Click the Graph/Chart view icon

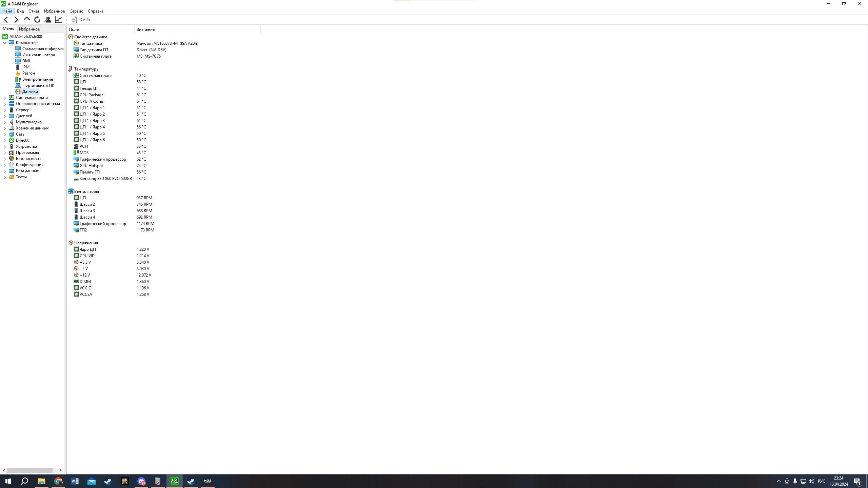pyautogui.click(x=58, y=19)
